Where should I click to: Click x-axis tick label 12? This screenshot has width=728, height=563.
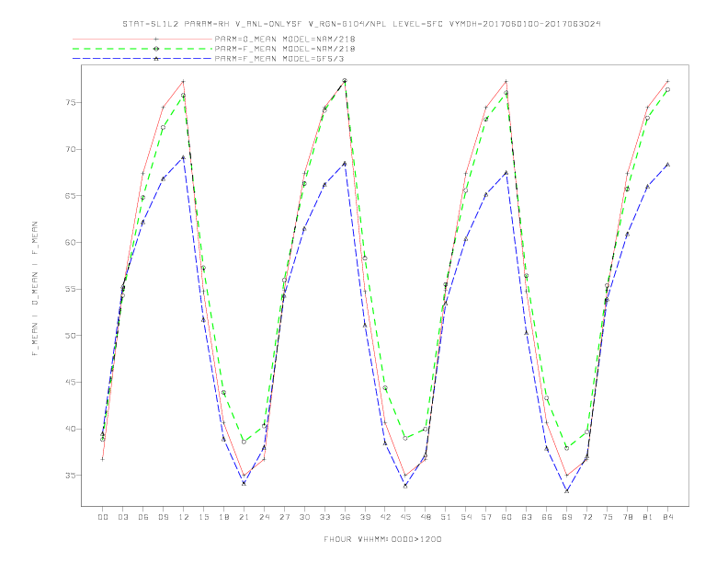(x=184, y=517)
